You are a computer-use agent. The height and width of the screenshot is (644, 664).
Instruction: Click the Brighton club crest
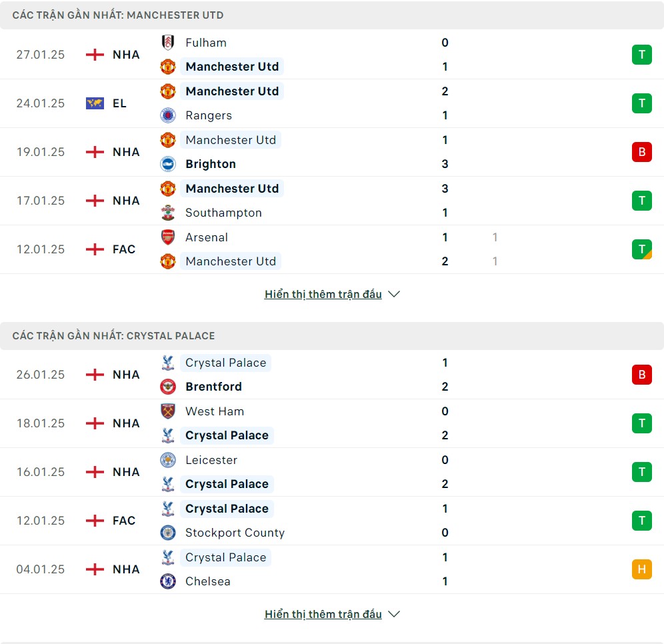[x=168, y=164]
